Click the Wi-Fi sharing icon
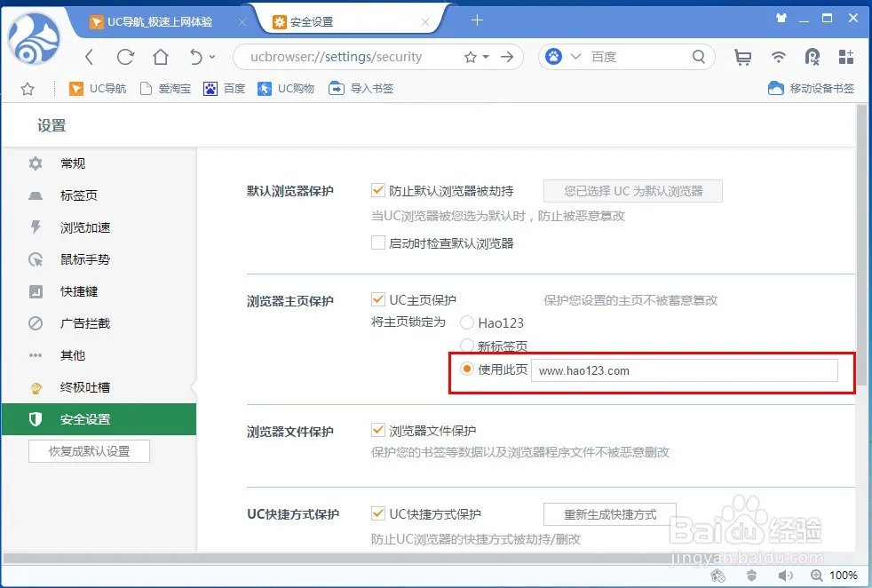 [x=778, y=55]
